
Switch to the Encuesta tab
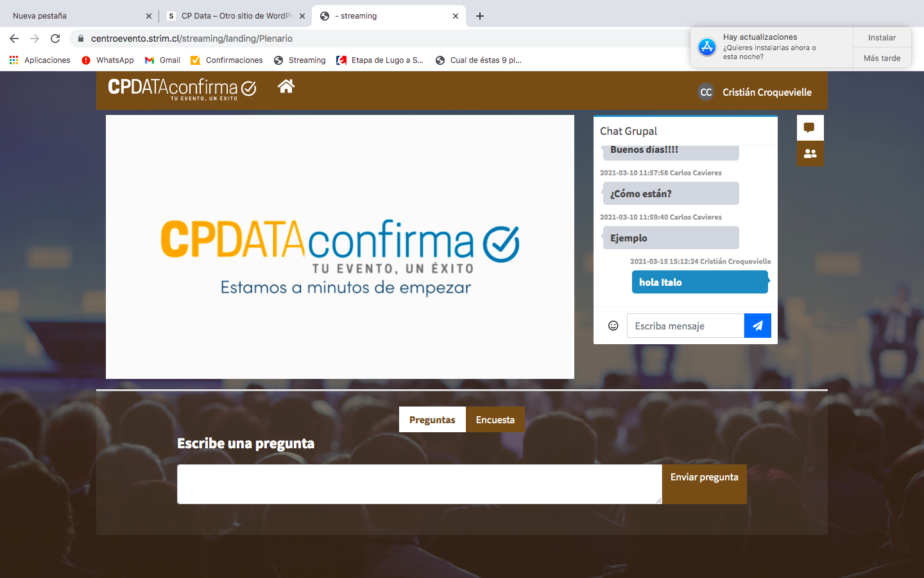pyautogui.click(x=495, y=419)
